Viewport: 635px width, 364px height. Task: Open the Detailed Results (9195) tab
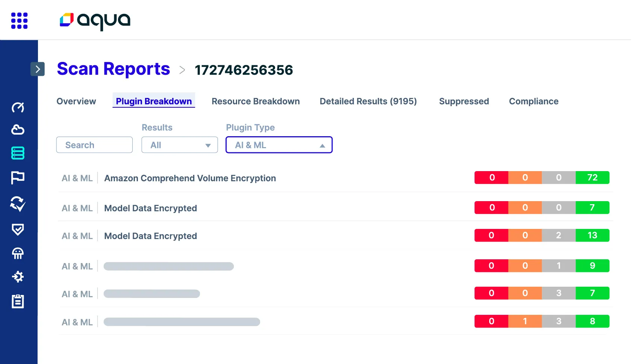(368, 101)
